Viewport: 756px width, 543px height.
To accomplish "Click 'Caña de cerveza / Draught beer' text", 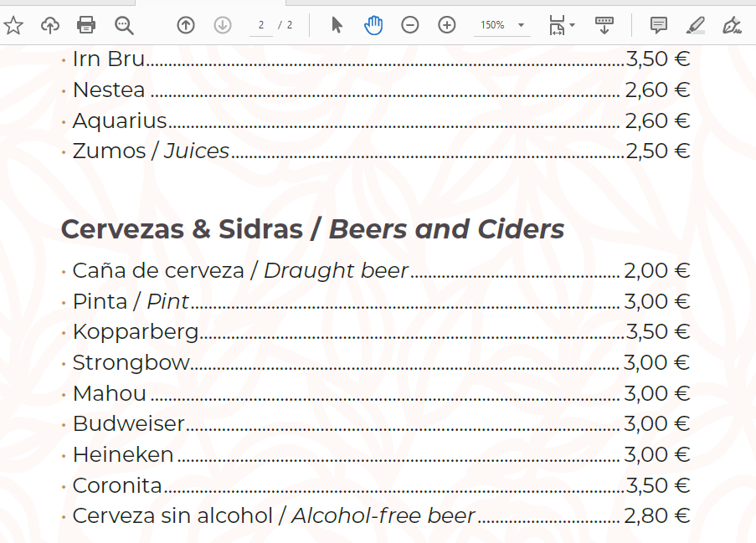I will 240,270.
